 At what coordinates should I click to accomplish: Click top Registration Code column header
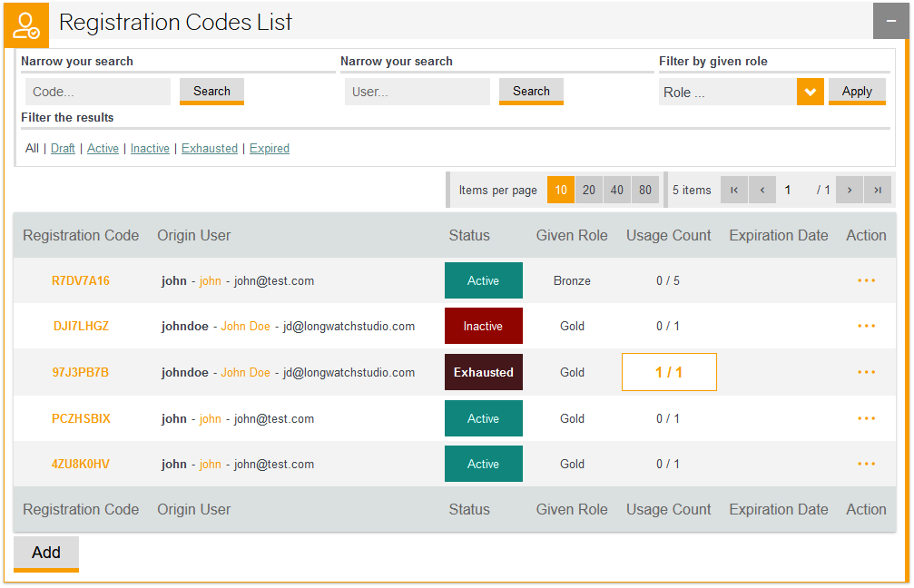pyautogui.click(x=81, y=235)
